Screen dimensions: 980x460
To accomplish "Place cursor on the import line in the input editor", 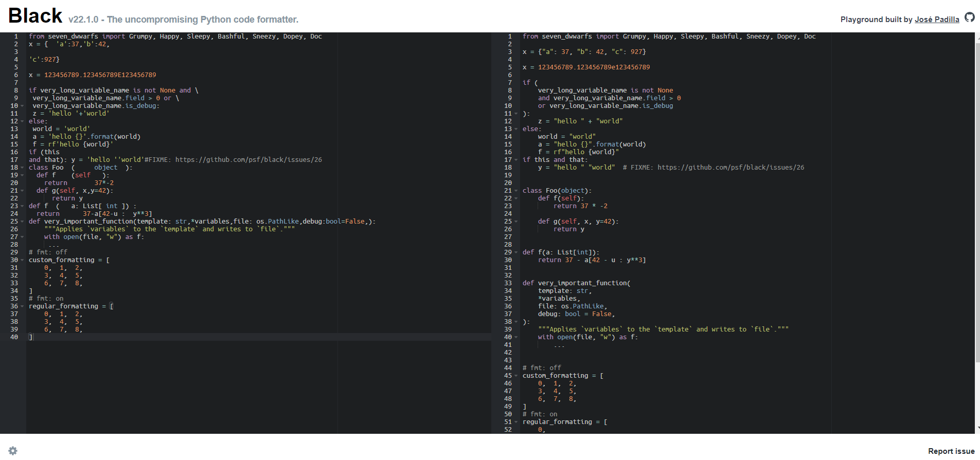I will click(x=175, y=36).
